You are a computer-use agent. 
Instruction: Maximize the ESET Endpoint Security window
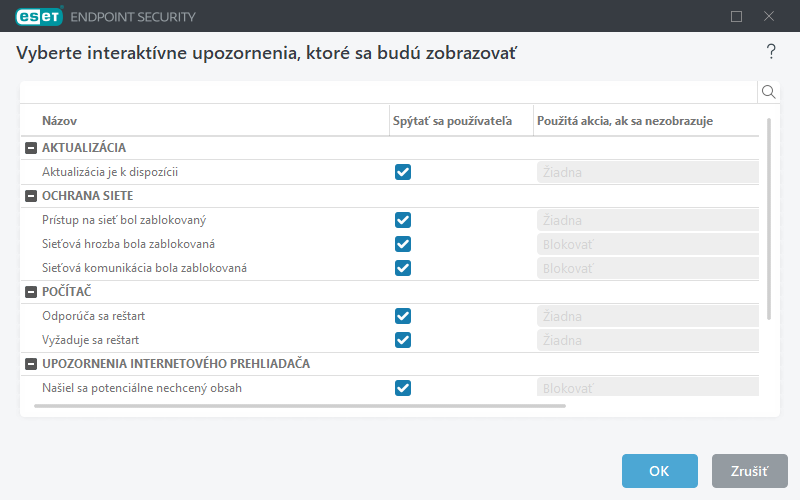pos(736,16)
